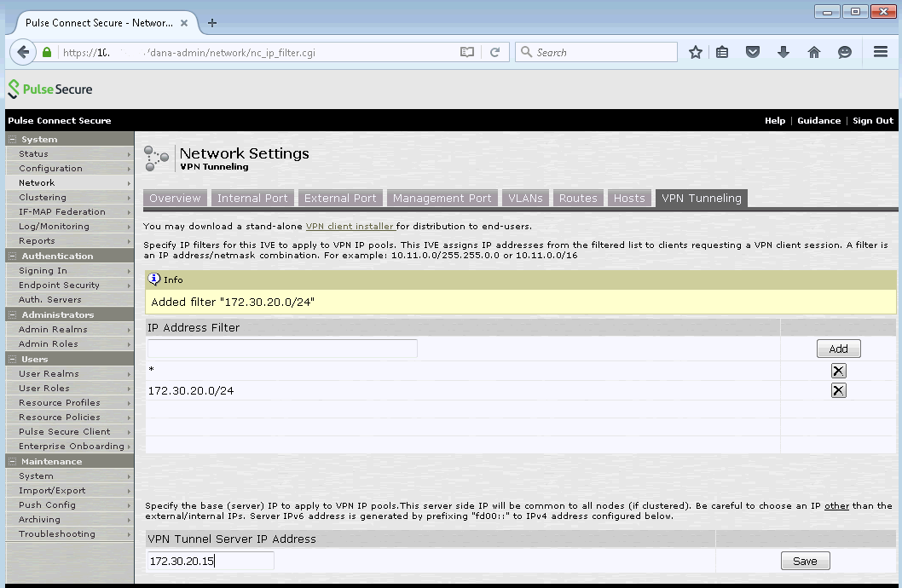Download the VPN client installer link
Image resolution: width=902 pixels, height=588 pixels.
(x=350, y=226)
